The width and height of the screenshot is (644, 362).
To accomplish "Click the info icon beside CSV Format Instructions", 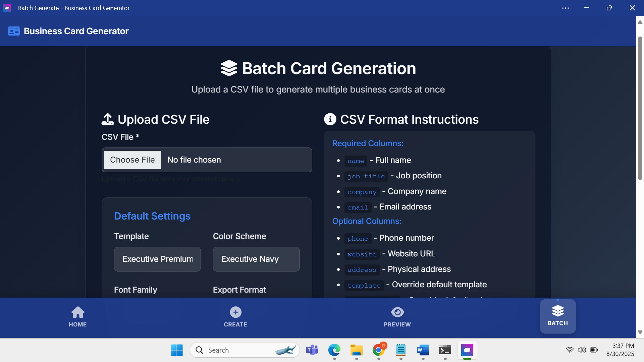I will 330,119.
